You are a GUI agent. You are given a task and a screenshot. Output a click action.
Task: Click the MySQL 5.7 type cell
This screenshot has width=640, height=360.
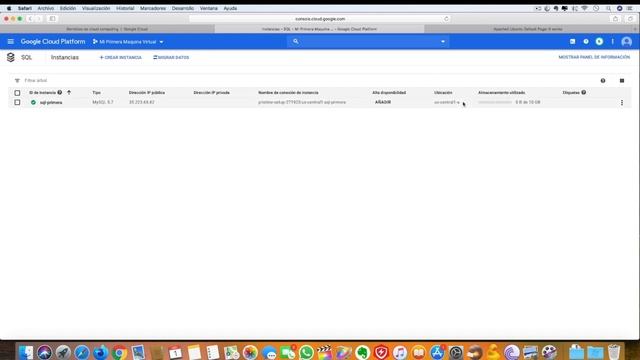click(x=103, y=102)
